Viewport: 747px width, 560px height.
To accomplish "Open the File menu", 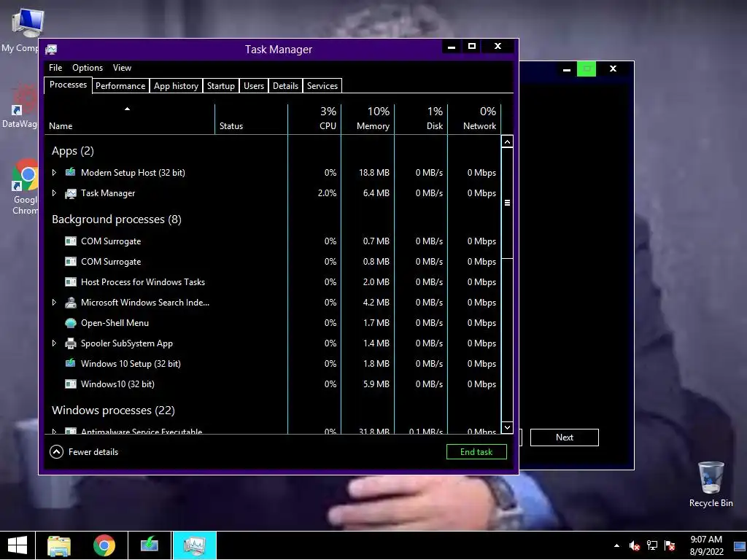I will (55, 68).
